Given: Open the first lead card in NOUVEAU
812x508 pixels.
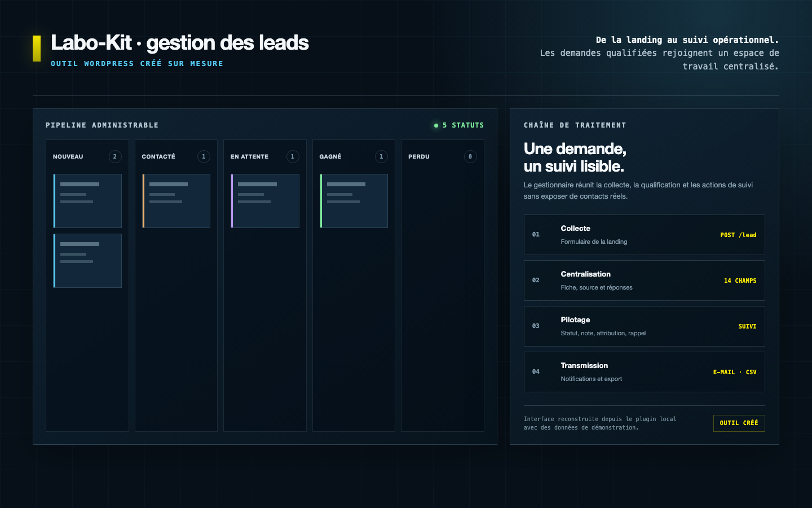Looking at the screenshot, I should (87, 201).
